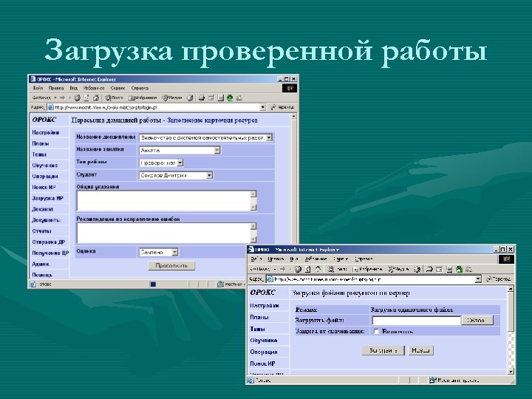Click Refresh icon in upper browser toolbar

[x=86, y=98]
